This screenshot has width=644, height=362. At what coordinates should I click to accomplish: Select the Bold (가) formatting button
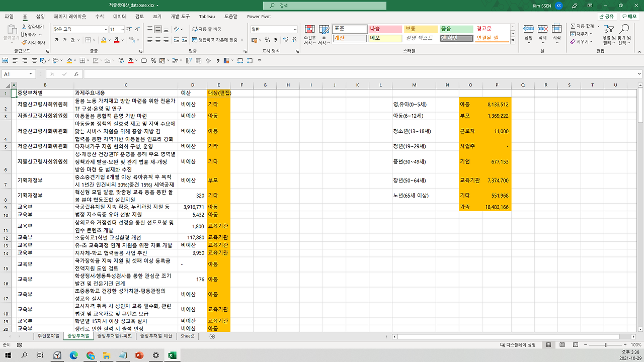point(57,40)
